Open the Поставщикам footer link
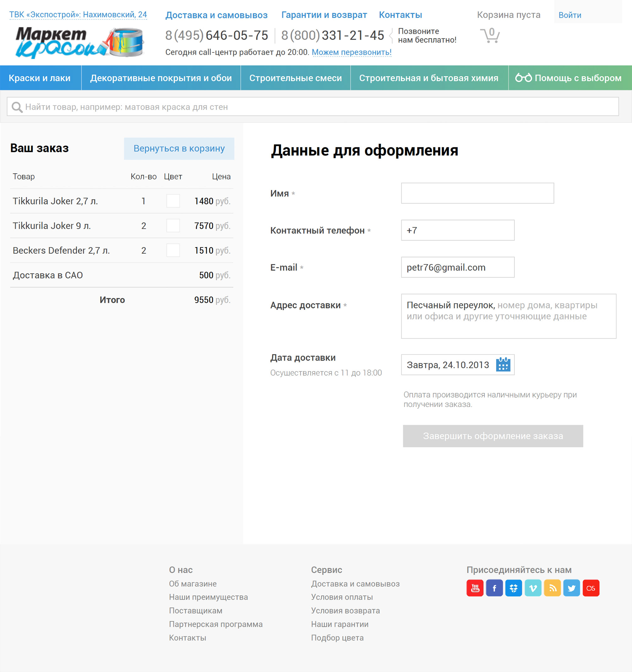 point(195,610)
